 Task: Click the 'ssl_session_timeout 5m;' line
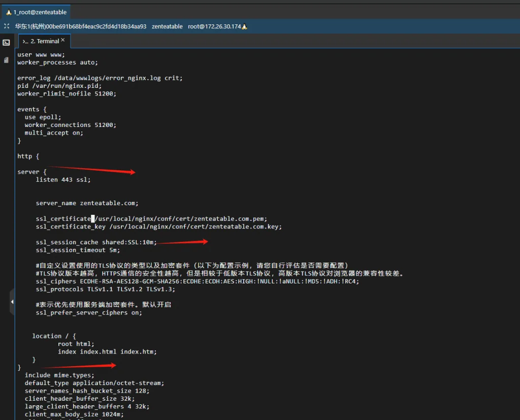coord(78,250)
